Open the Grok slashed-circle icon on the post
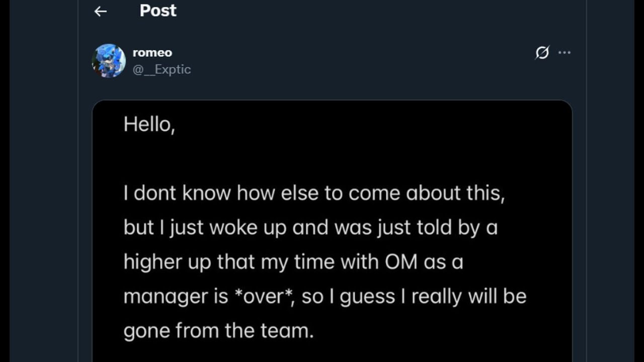The width and height of the screenshot is (644, 362). coord(542,52)
